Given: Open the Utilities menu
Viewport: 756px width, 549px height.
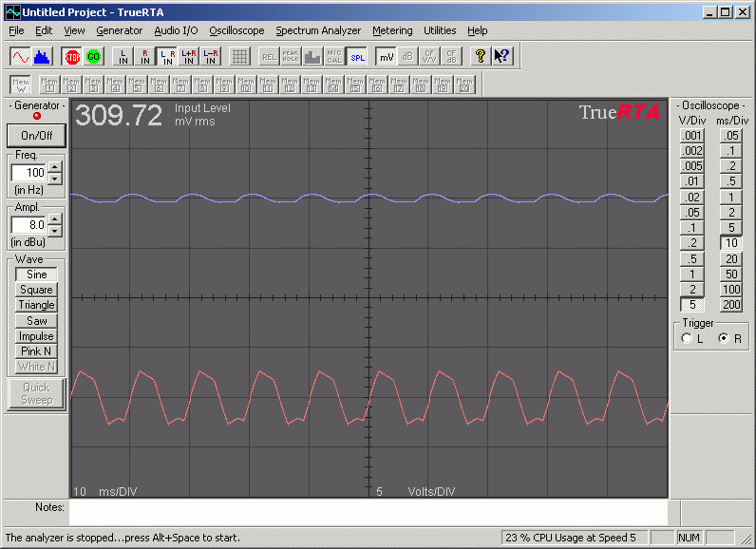Looking at the screenshot, I should click(440, 30).
